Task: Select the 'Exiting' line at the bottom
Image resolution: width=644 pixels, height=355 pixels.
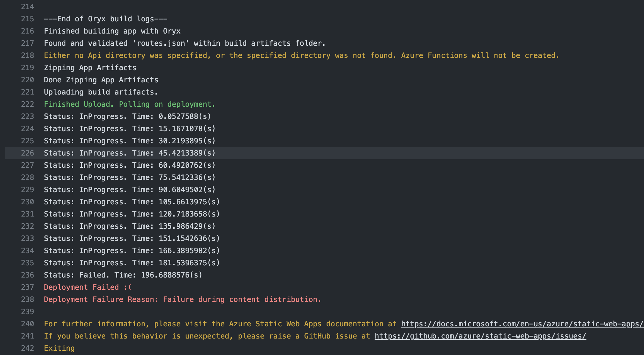Action: coord(59,348)
